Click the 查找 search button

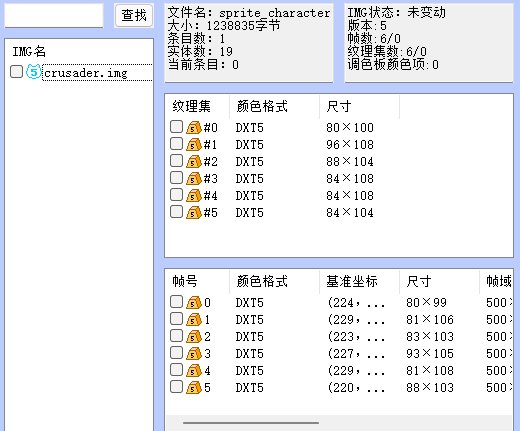pyautogui.click(x=134, y=15)
